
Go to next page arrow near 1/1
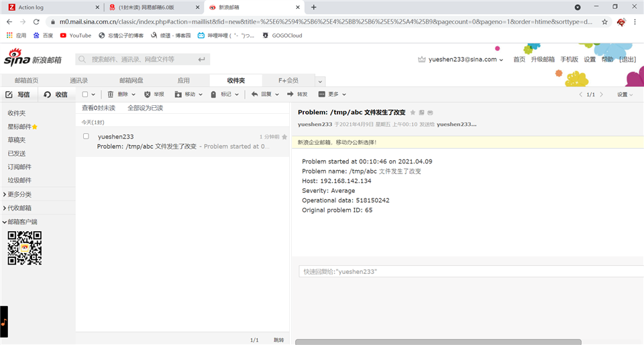[601, 94]
